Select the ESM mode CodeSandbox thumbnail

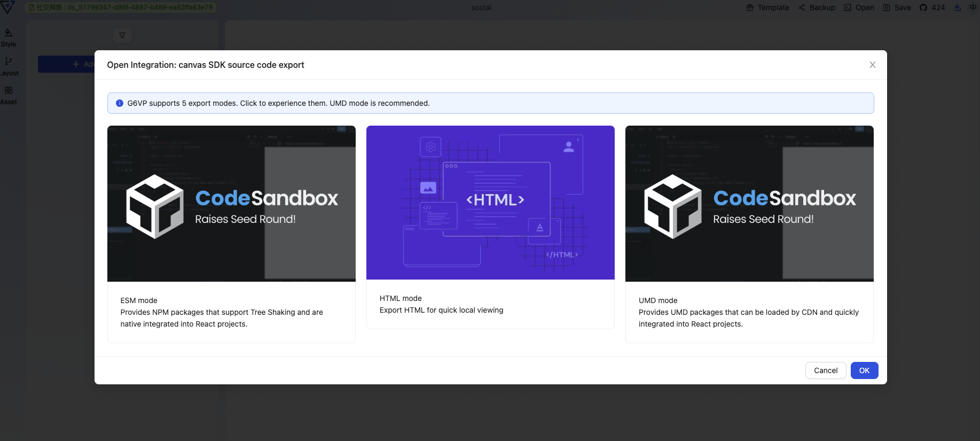point(231,204)
